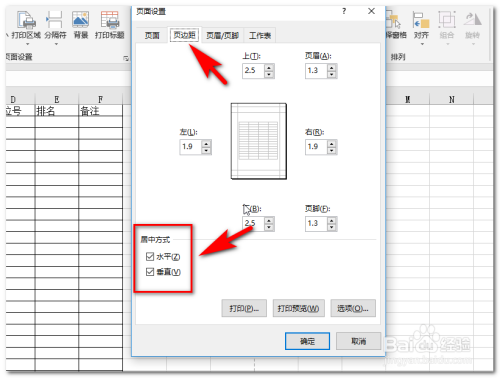
Task: Select column M header in spreadsheet
Action: tap(408, 99)
